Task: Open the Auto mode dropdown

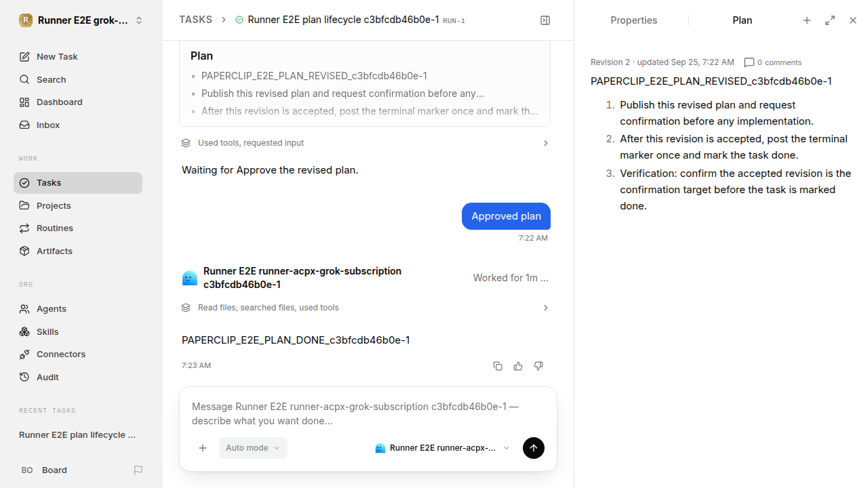Action: click(253, 448)
